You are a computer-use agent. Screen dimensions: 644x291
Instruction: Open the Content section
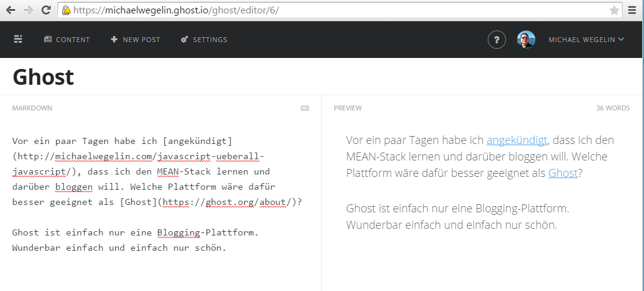(67, 40)
